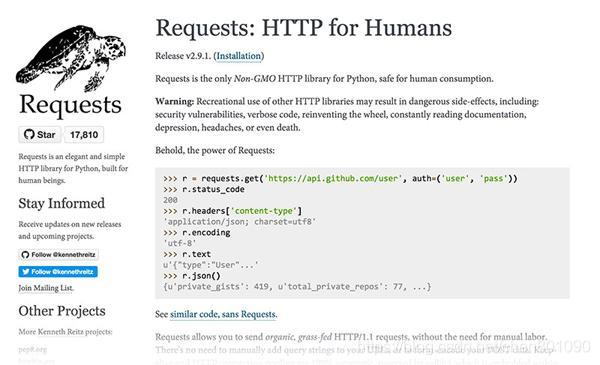Click the pep8.org project link
Image resolution: width=600 pixels, height=365 pixels.
coord(33,349)
